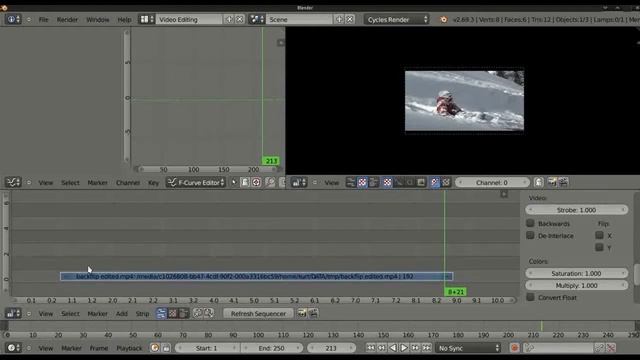Image resolution: width=640 pixels, height=360 pixels.
Task: Render OpenGL animation clapper in preview header
Action: pyautogui.click(x=563, y=182)
